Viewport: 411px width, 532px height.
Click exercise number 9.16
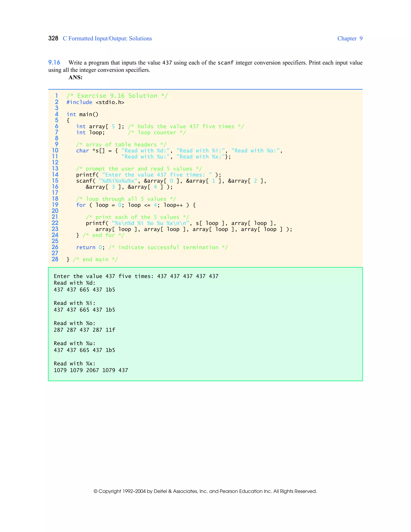[x=54, y=63]
